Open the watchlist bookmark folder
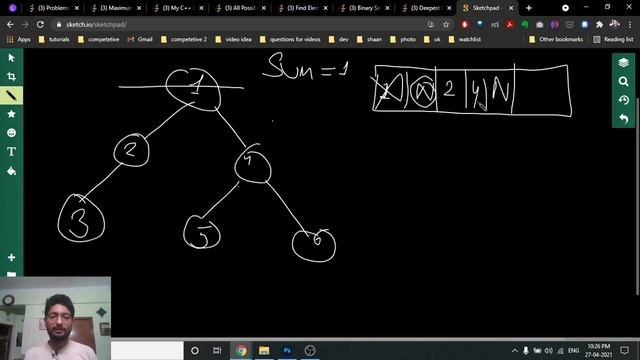The height and width of the screenshot is (360, 640). click(x=464, y=39)
